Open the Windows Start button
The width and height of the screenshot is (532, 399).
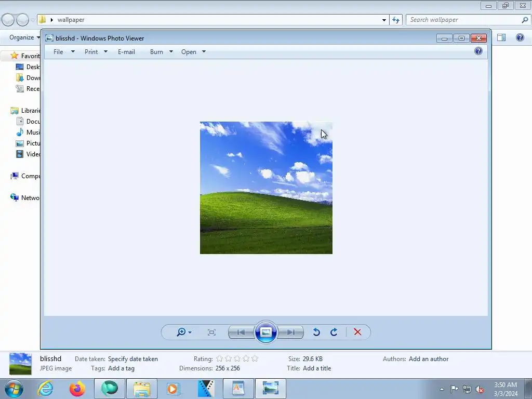click(x=14, y=389)
